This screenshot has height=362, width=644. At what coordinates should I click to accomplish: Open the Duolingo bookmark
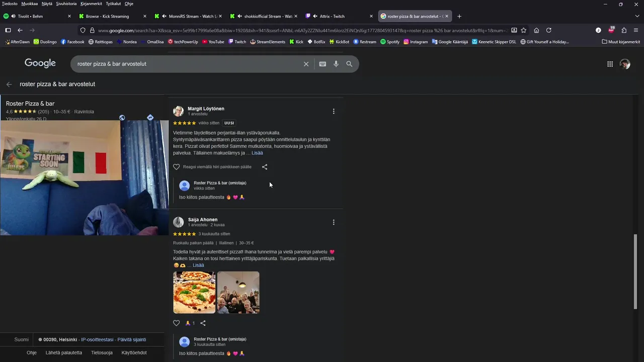click(45, 42)
